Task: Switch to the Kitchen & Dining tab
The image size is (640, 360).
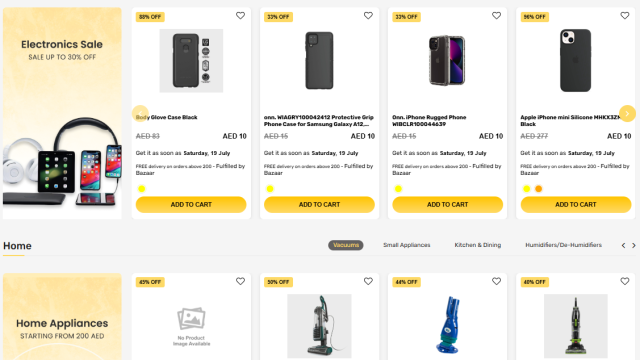Action: click(478, 245)
